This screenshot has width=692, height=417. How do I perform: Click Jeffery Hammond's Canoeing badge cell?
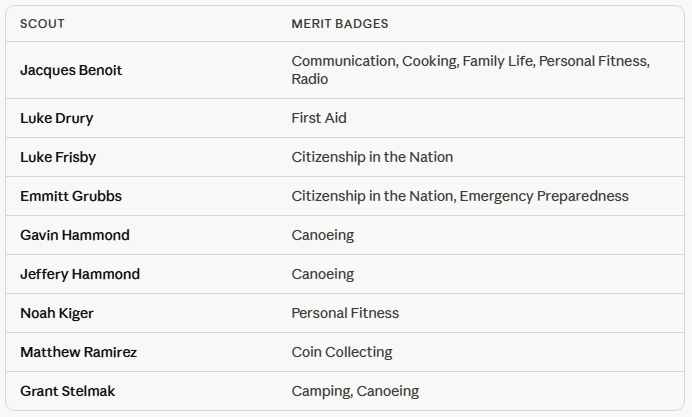323,274
